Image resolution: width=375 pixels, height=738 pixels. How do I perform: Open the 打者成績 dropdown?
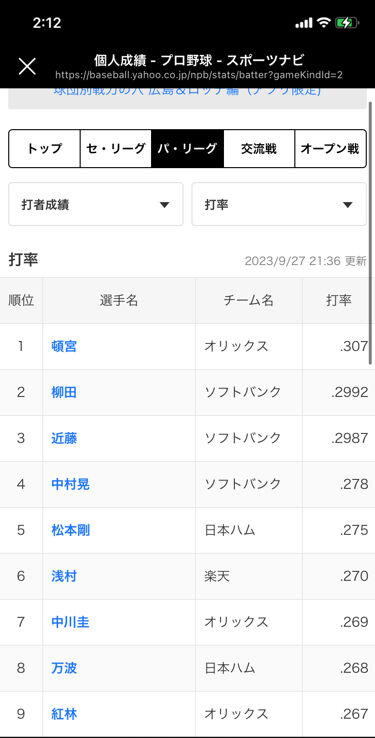[96, 204]
